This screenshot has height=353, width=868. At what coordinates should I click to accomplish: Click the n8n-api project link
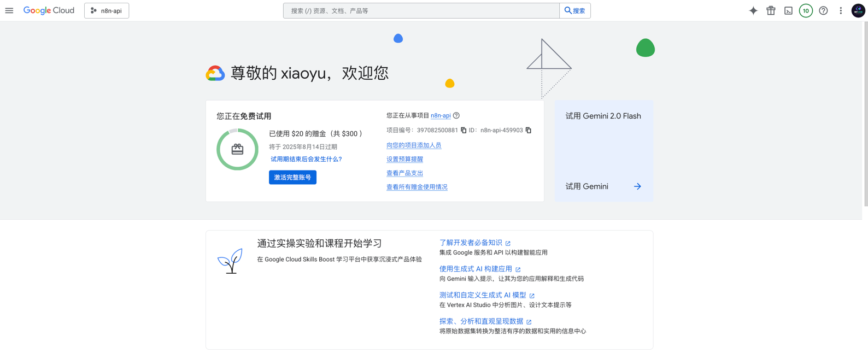point(441,115)
